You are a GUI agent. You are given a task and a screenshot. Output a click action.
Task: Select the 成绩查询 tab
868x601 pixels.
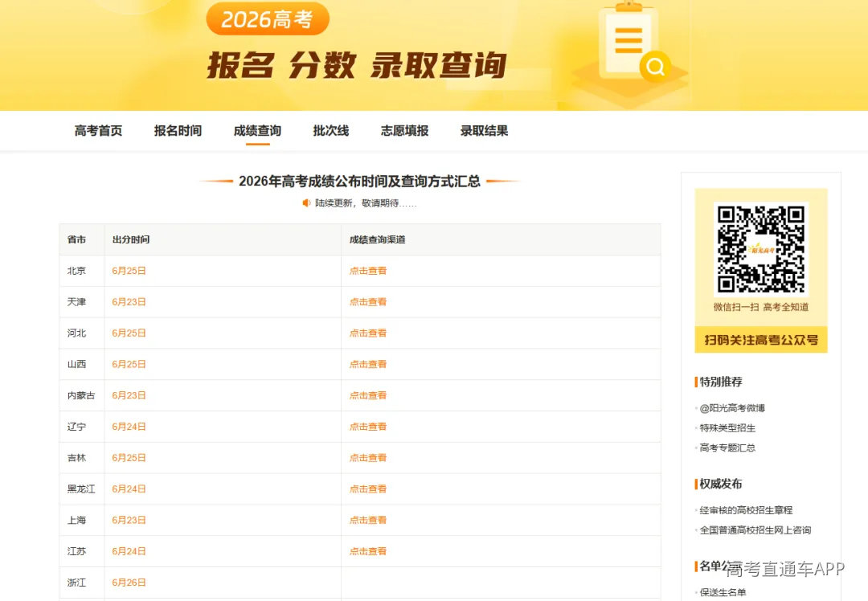[257, 131]
